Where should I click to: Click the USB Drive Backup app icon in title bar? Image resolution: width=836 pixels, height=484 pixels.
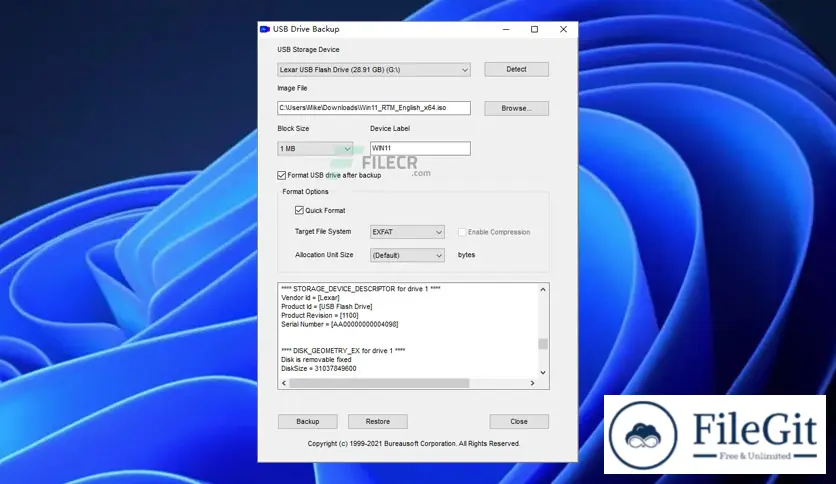264,29
